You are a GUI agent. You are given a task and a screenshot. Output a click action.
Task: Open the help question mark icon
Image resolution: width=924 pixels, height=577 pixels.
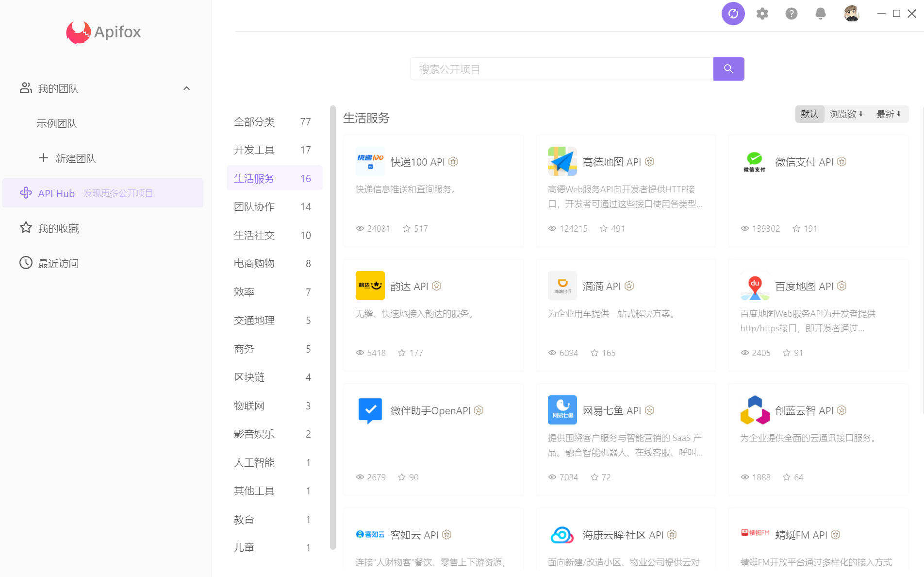(x=792, y=14)
